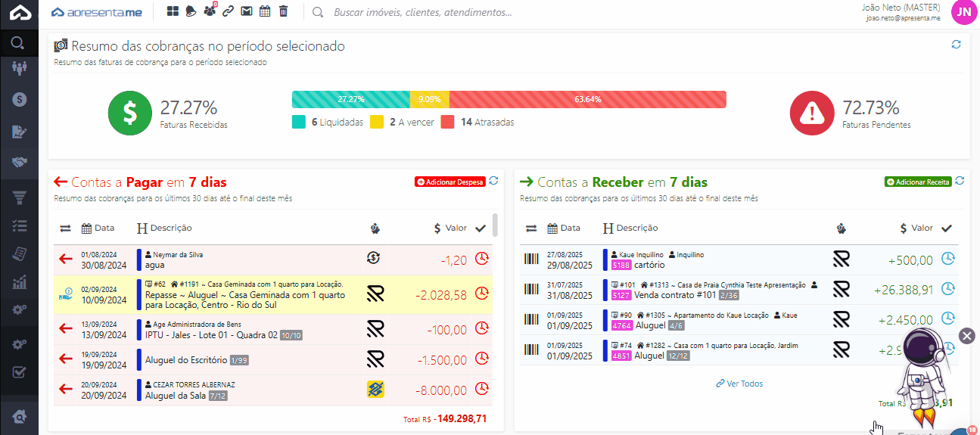Open João Neto user avatar menu
The image size is (980, 435).
click(x=963, y=12)
